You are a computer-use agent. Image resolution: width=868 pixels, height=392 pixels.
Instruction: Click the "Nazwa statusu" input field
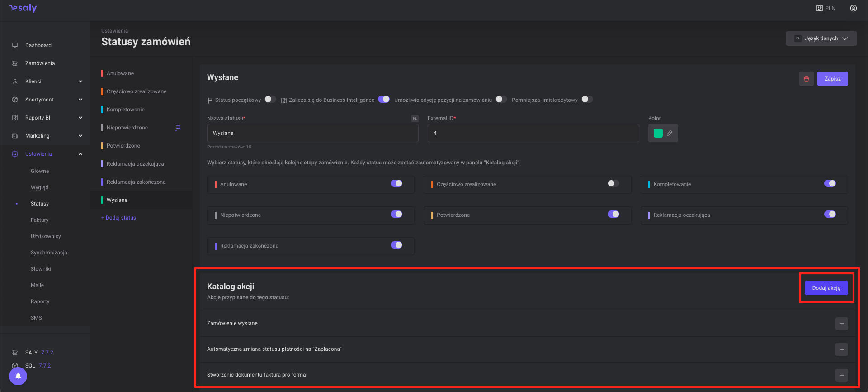312,133
